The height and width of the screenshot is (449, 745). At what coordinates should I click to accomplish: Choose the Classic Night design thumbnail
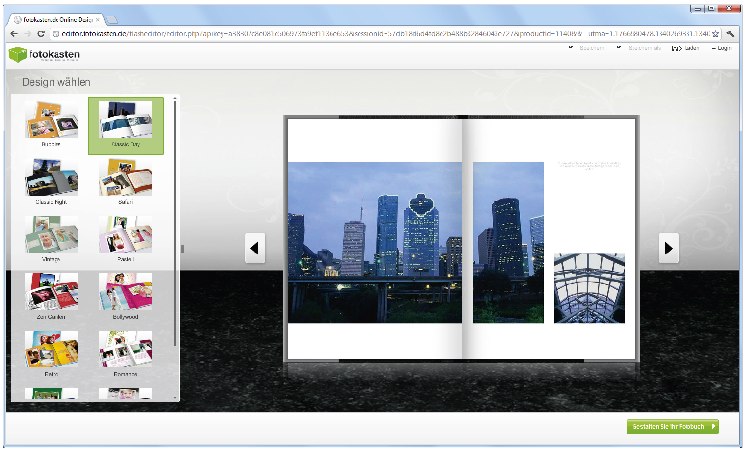tap(51, 181)
